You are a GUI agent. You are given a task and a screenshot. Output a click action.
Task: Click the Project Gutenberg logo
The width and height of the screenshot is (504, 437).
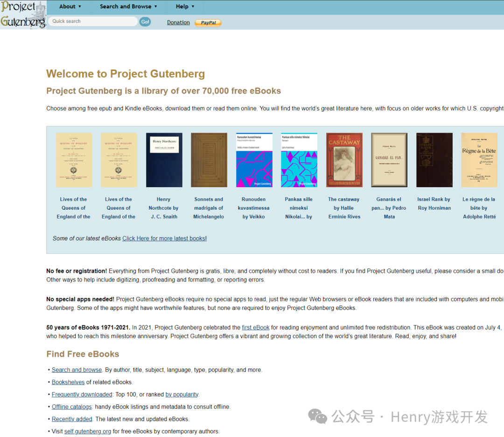click(23, 15)
